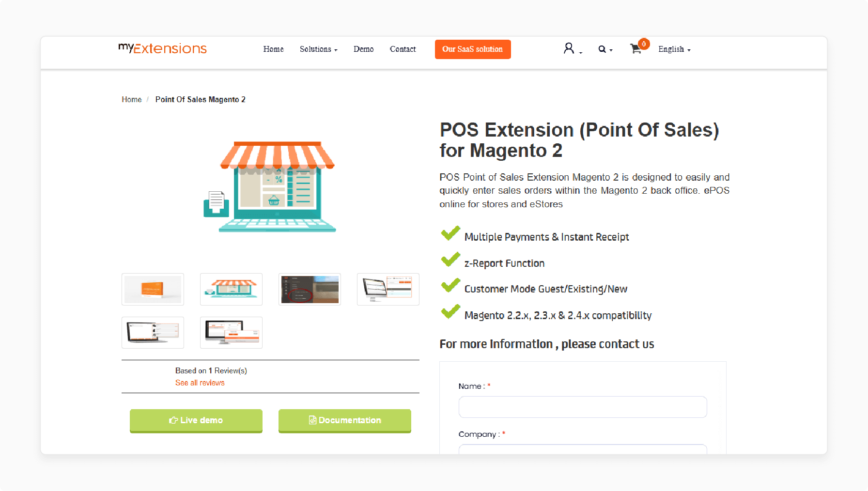Click the Documentation button
Viewport: 868px width, 491px height.
[345, 420]
